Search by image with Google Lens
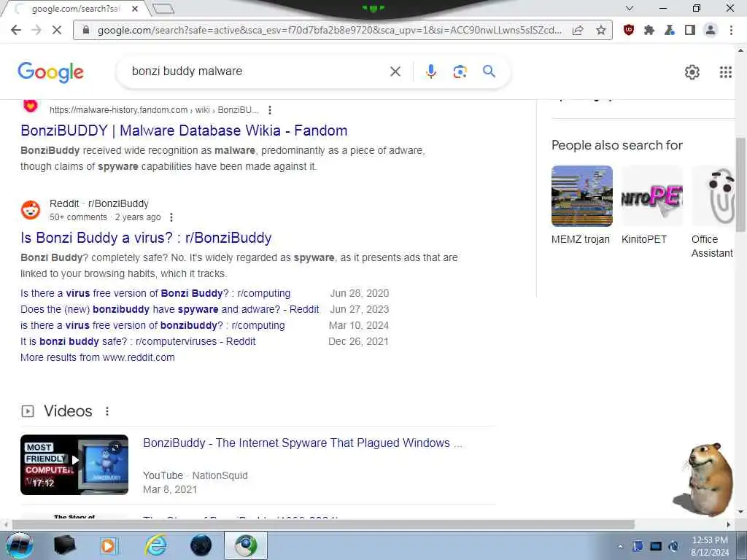Screen dimensions: 747x560 460,71
